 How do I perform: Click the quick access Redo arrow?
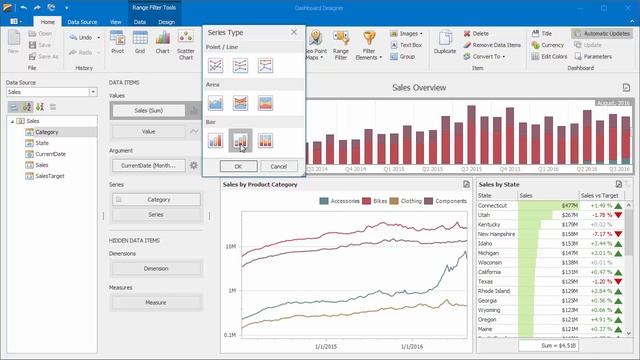pyautogui.click(x=37, y=7)
